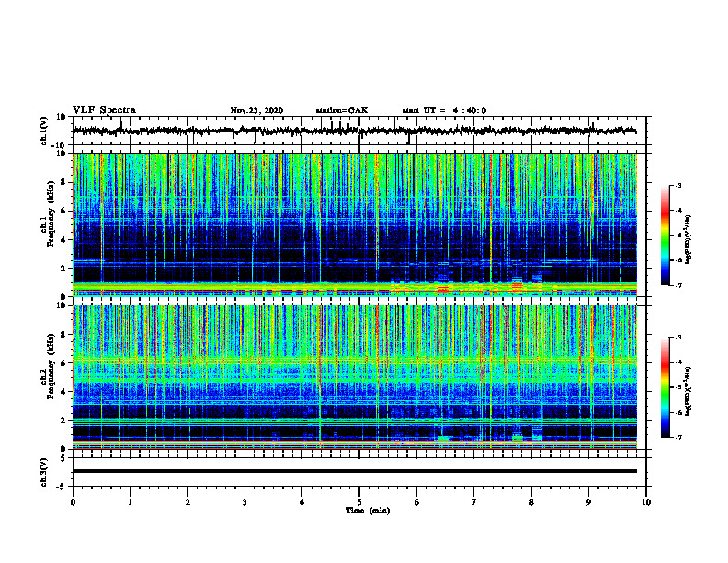Click the "-7" label on the ch.2 color scale

pyautogui.click(x=678, y=438)
